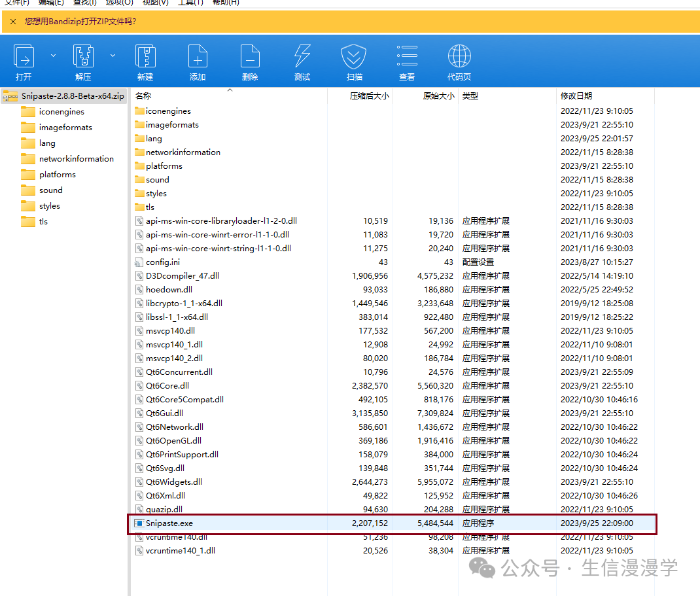700x596 pixels.
Task: Select Snipaste-2.8.8-Beta-x64.zip root in tree
Action: (64, 96)
